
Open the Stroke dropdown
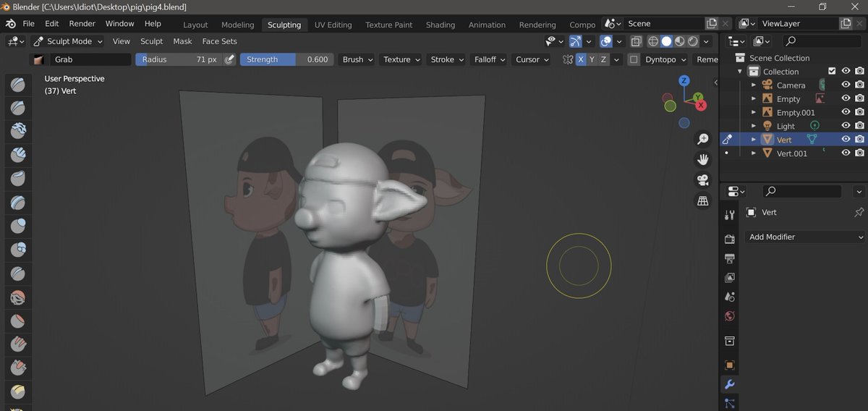(447, 59)
